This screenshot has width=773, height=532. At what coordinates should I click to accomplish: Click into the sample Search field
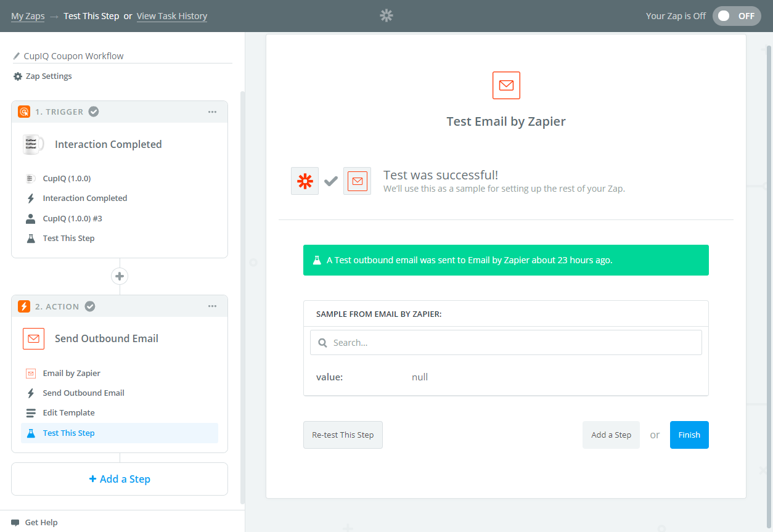pyautogui.click(x=506, y=343)
